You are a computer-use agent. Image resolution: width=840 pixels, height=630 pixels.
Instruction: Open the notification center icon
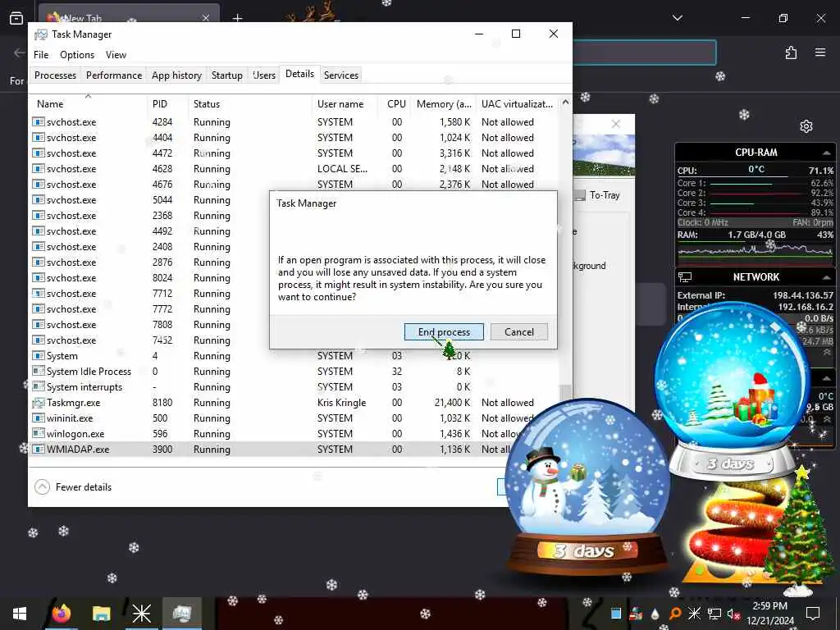click(813, 614)
